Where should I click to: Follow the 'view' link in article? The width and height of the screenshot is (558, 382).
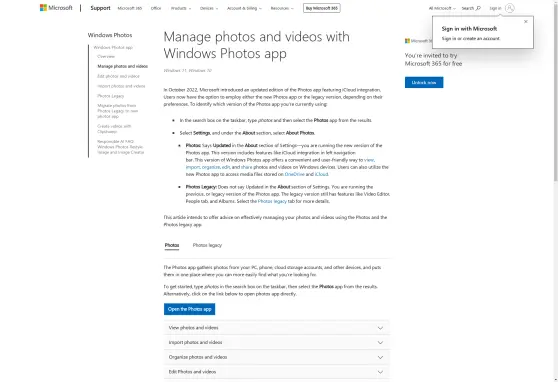(369, 160)
